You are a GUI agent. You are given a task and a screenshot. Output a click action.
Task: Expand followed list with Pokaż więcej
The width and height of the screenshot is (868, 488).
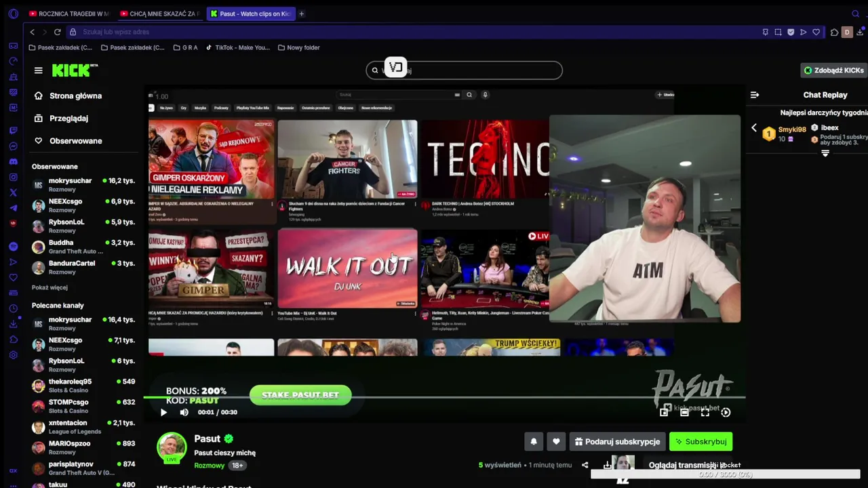tap(50, 287)
